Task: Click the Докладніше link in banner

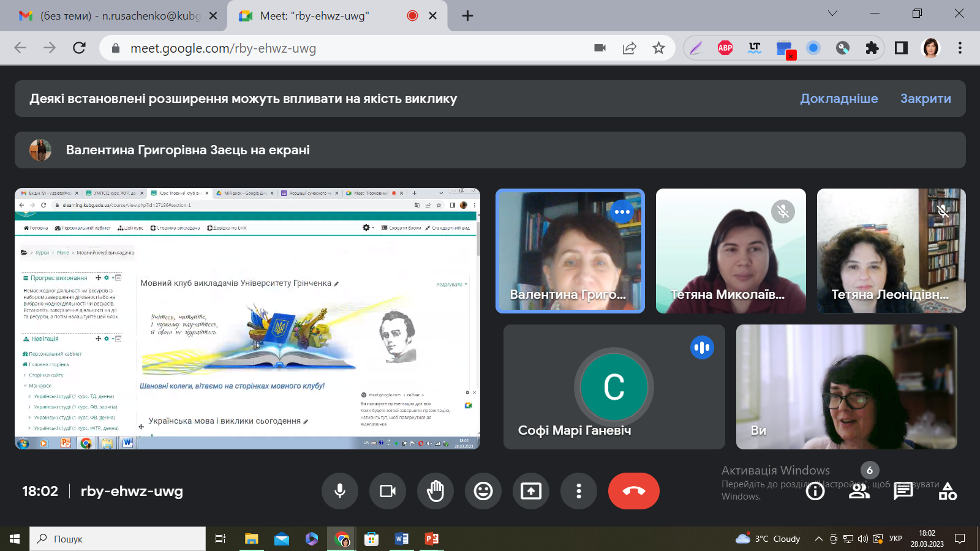Action: (x=839, y=99)
